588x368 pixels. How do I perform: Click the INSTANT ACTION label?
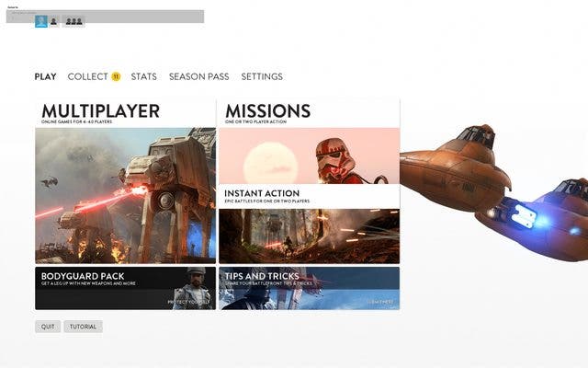click(x=262, y=193)
